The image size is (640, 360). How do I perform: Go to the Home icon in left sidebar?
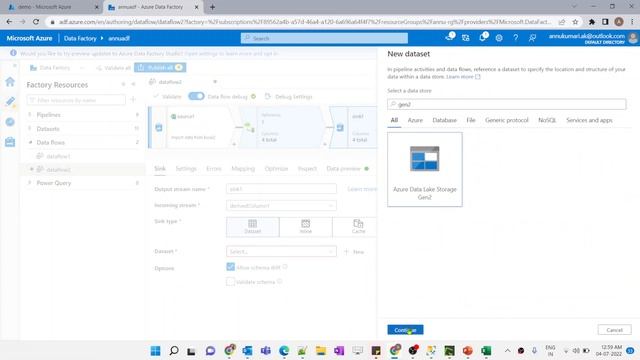click(10, 82)
